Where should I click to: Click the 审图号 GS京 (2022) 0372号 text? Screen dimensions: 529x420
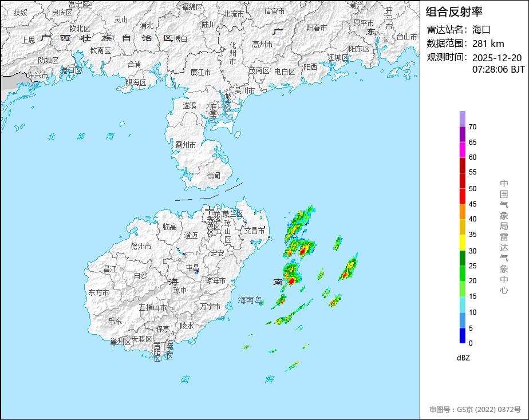(475, 410)
